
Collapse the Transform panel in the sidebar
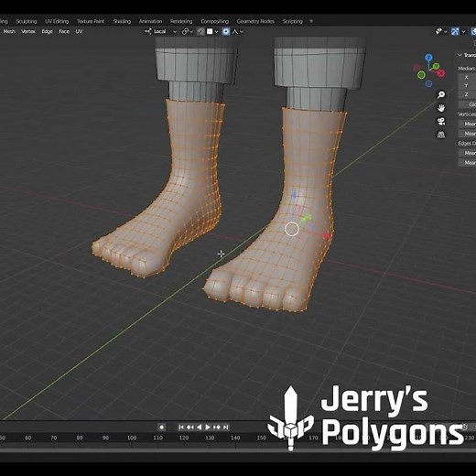tap(460, 55)
